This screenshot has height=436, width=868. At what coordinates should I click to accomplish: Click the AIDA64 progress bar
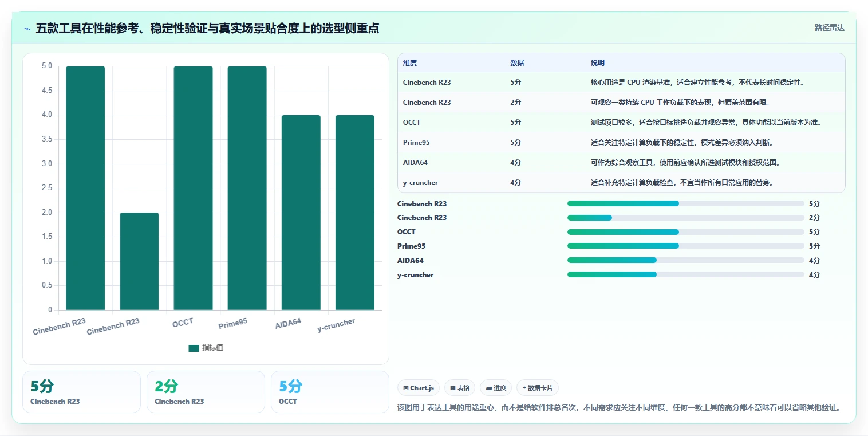(686, 261)
